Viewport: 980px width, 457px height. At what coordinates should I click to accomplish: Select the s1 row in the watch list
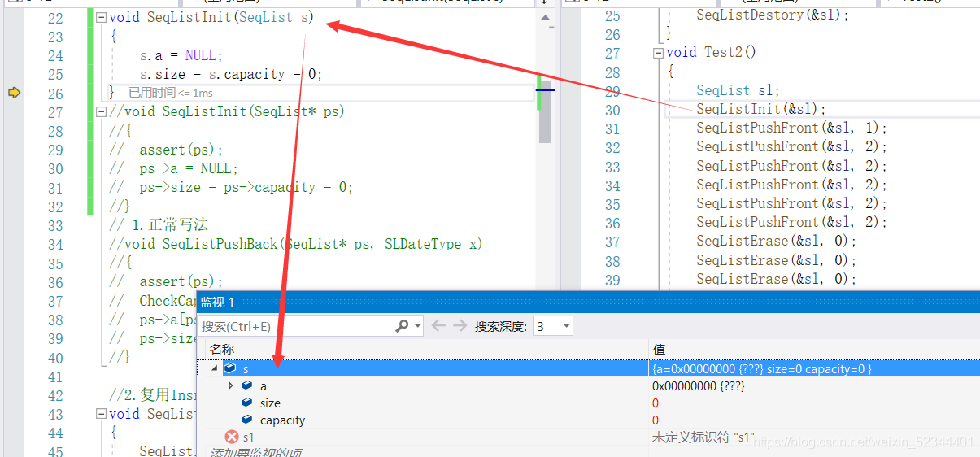588,437
